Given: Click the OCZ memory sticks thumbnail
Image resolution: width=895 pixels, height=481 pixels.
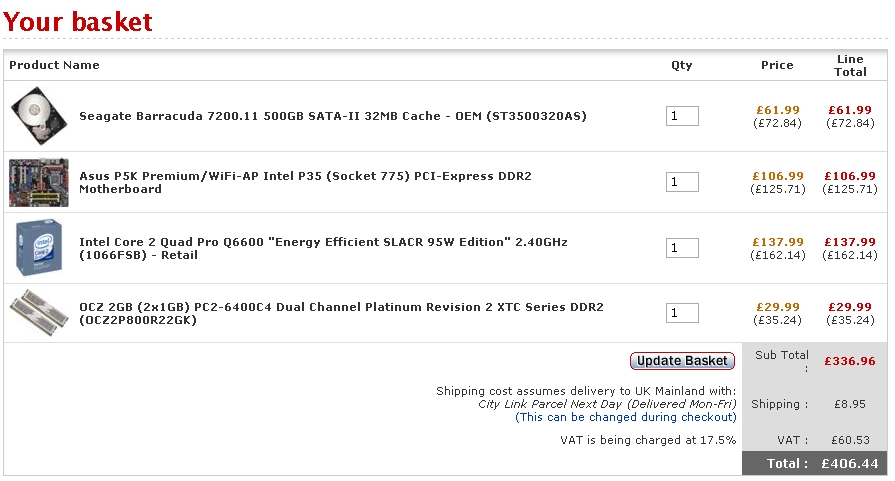Looking at the screenshot, I should click(39, 313).
